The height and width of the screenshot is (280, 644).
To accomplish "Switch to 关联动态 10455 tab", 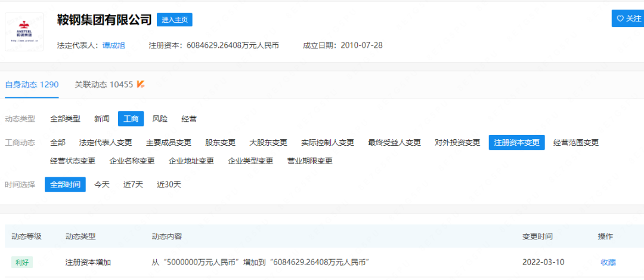I will [104, 84].
